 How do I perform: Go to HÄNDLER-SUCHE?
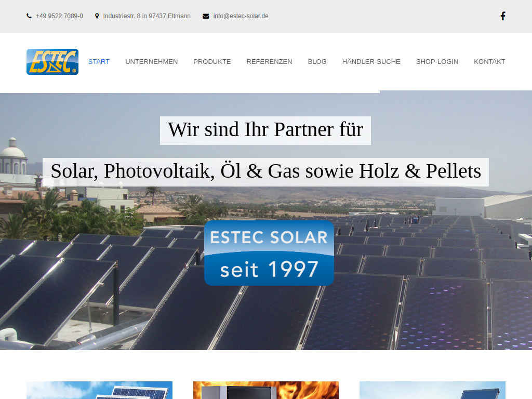[x=371, y=61]
